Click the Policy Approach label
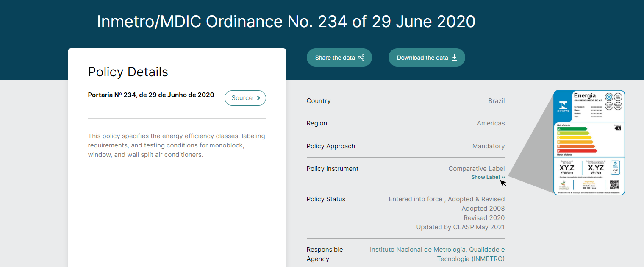This screenshot has height=267, width=644. pyautogui.click(x=331, y=146)
